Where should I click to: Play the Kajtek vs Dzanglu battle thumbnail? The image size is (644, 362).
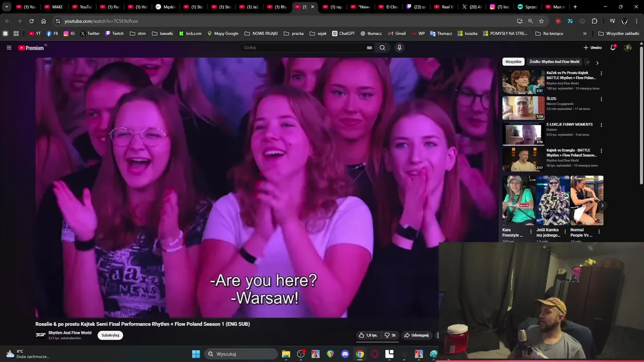coord(523,159)
